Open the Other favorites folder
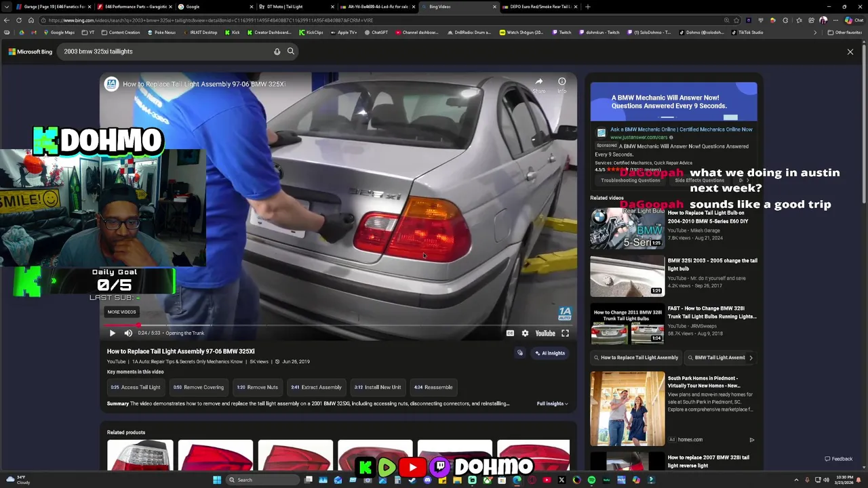This screenshot has width=868, height=488. pos(844,33)
